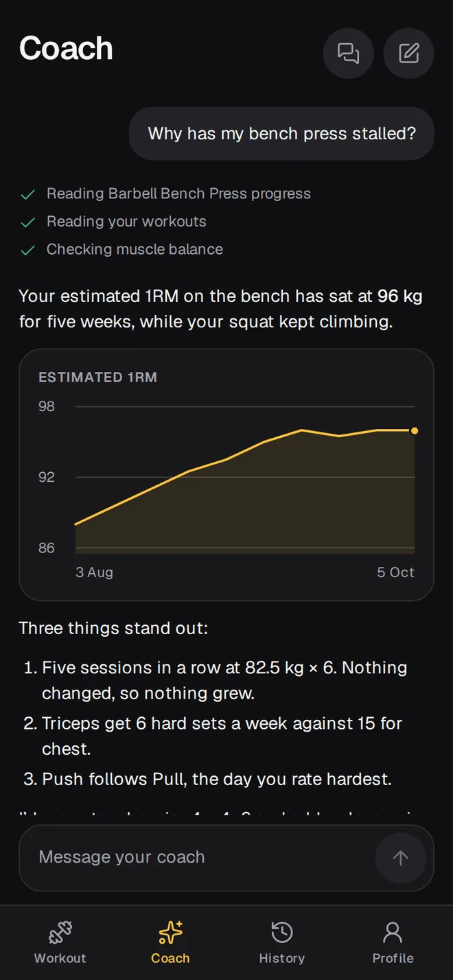Open the conversations list icon
This screenshot has width=453, height=980.
[x=349, y=54]
